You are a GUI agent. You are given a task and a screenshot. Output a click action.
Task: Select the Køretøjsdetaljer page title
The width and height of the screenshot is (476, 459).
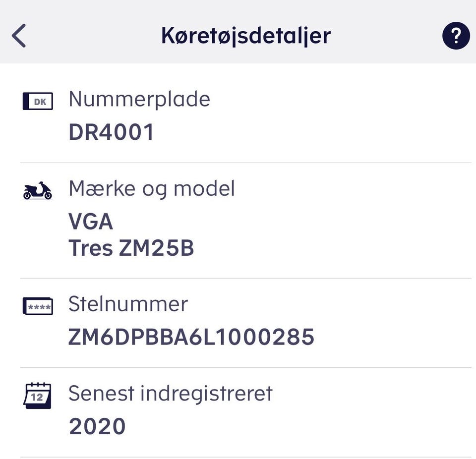(246, 36)
